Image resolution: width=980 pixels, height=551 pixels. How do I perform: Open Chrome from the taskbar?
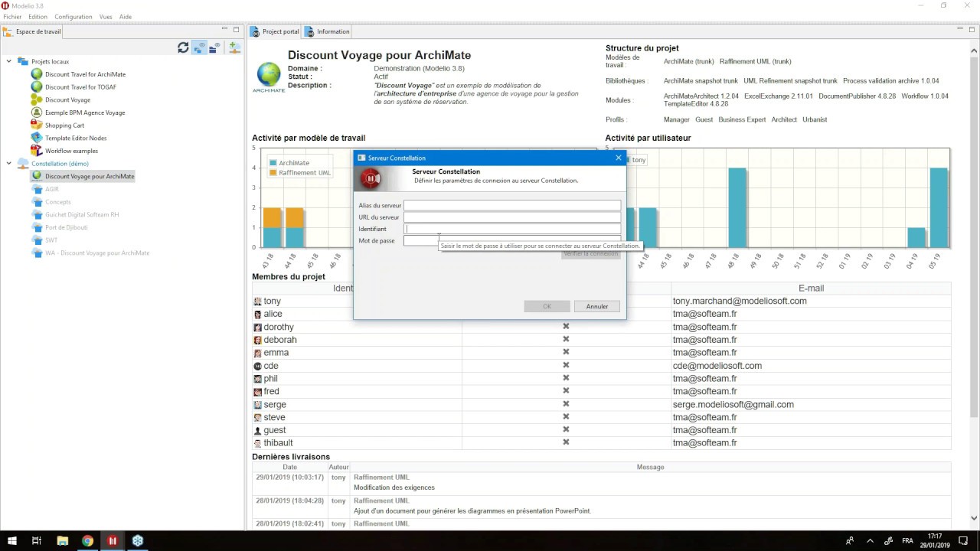87,540
